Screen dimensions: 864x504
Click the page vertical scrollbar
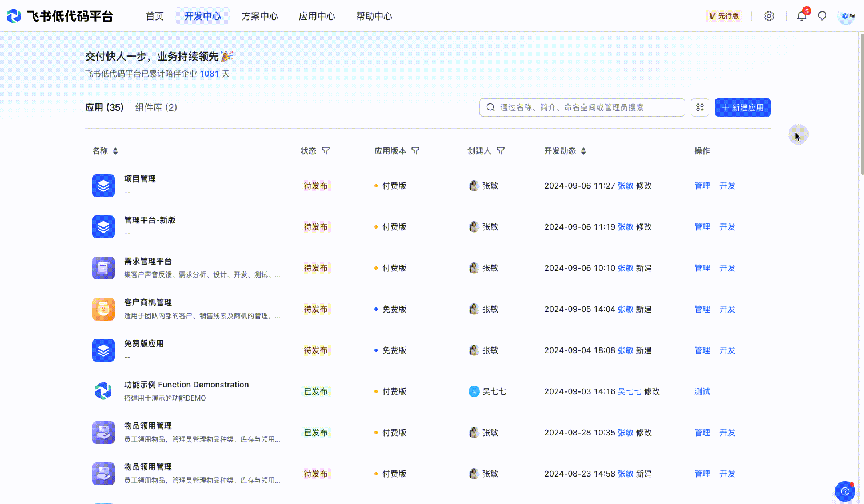[862, 103]
